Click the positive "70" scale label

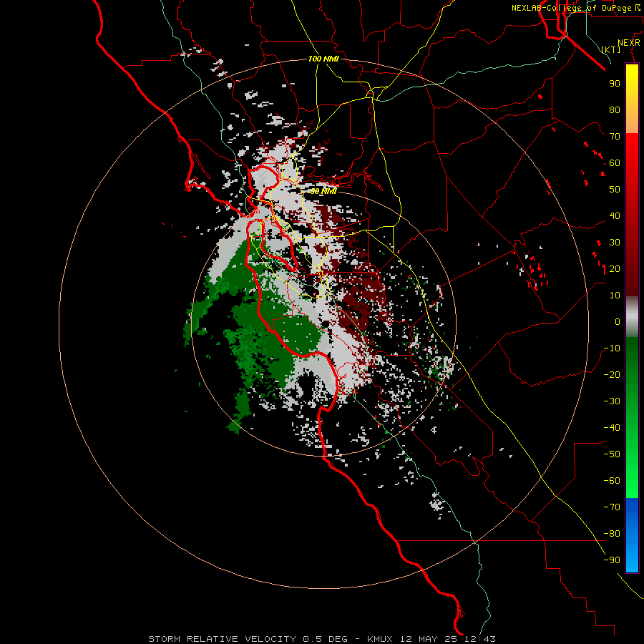tap(615, 137)
